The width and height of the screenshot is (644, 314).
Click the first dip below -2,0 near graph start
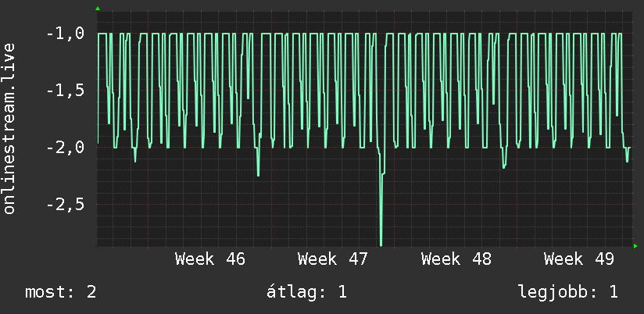135,160
